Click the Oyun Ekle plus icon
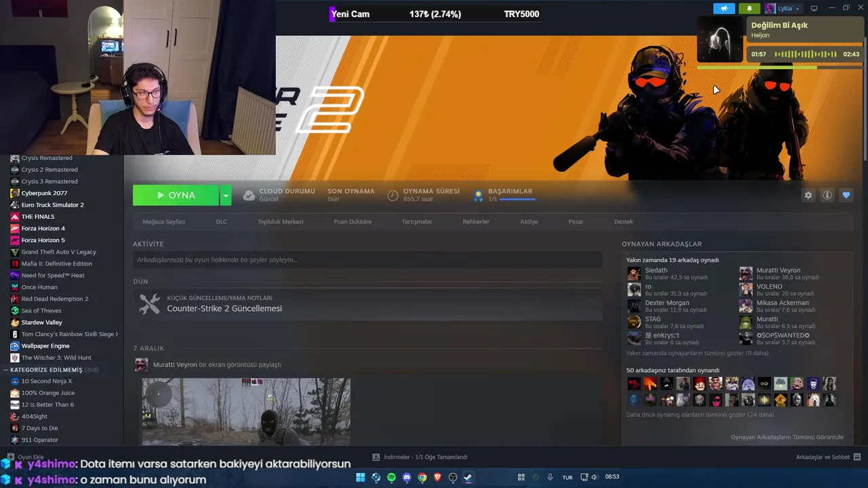The width and height of the screenshot is (868, 488). (10, 457)
